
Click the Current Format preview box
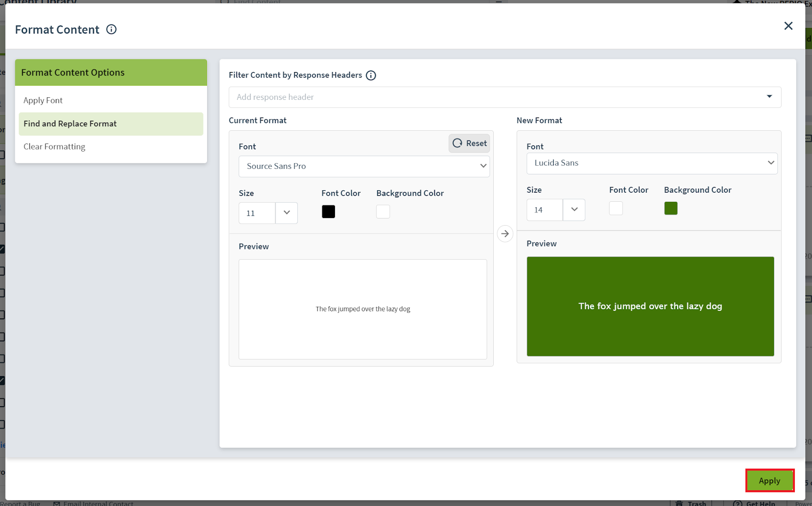[363, 309]
